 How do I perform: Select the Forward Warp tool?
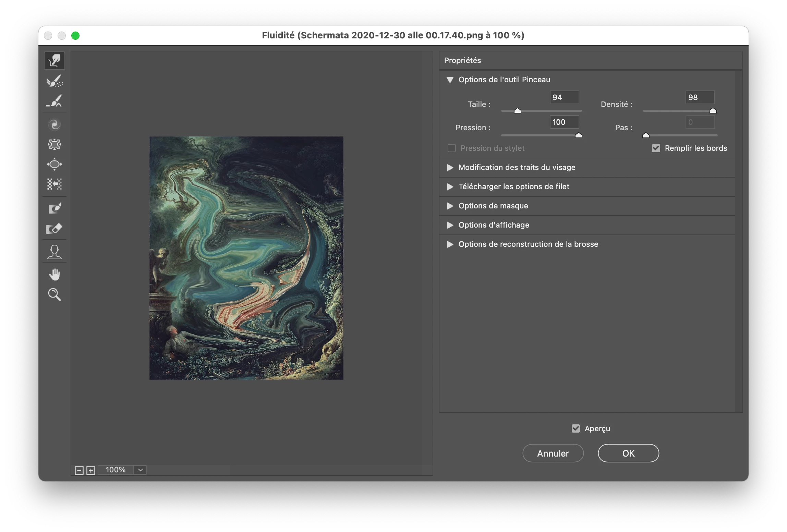(x=55, y=61)
